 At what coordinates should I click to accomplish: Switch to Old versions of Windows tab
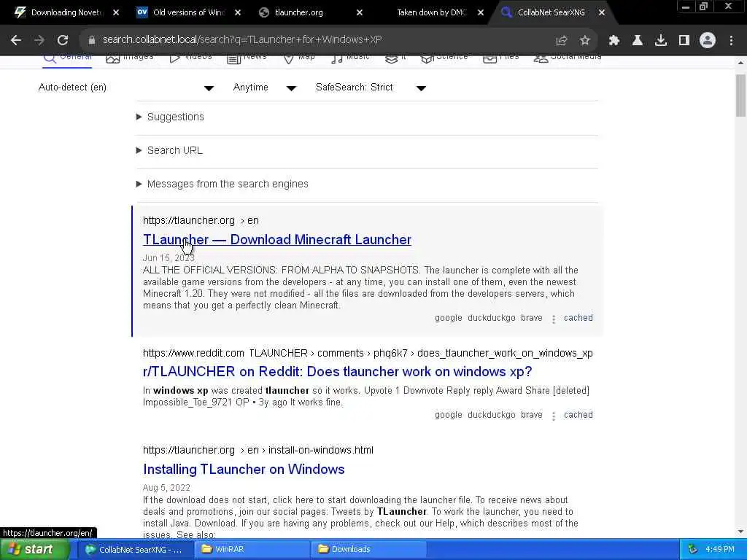189,12
